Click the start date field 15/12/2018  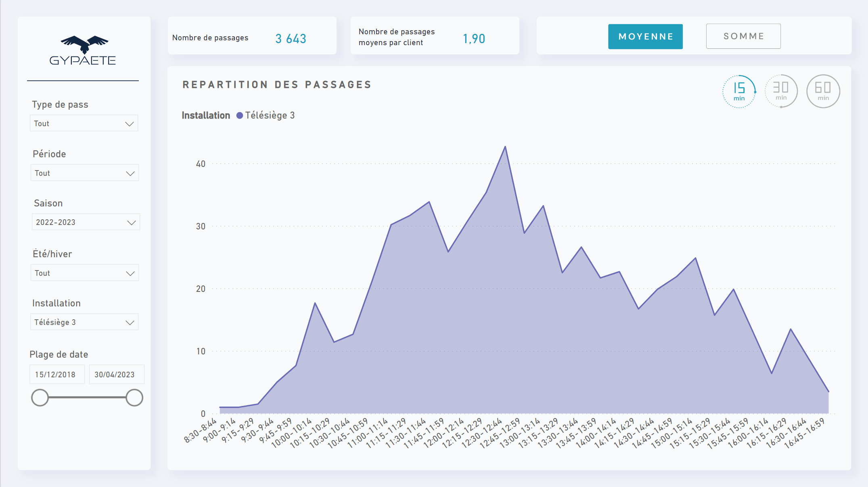56,375
